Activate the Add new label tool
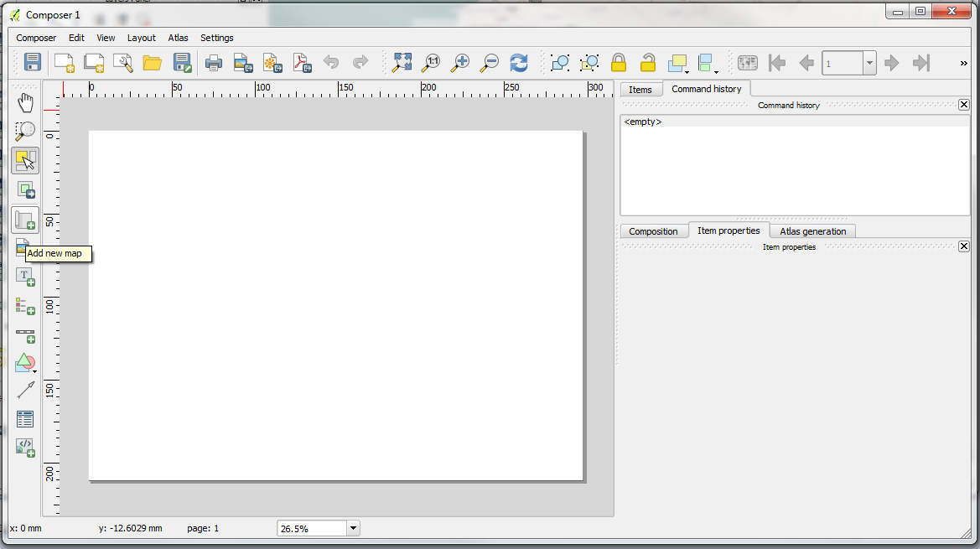Image resolution: width=980 pixels, height=549 pixels. (25, 277)
